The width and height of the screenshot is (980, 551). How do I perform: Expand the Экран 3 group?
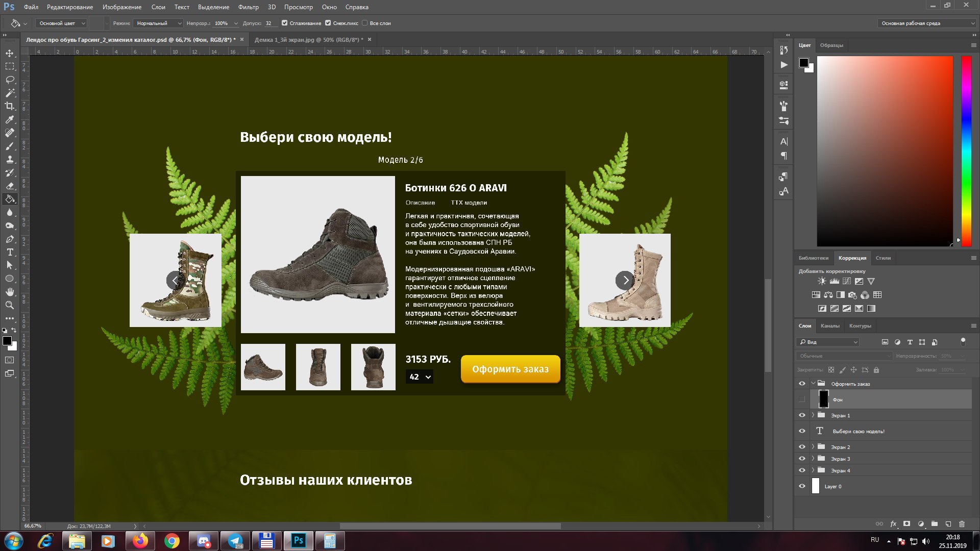pos(813,459)
